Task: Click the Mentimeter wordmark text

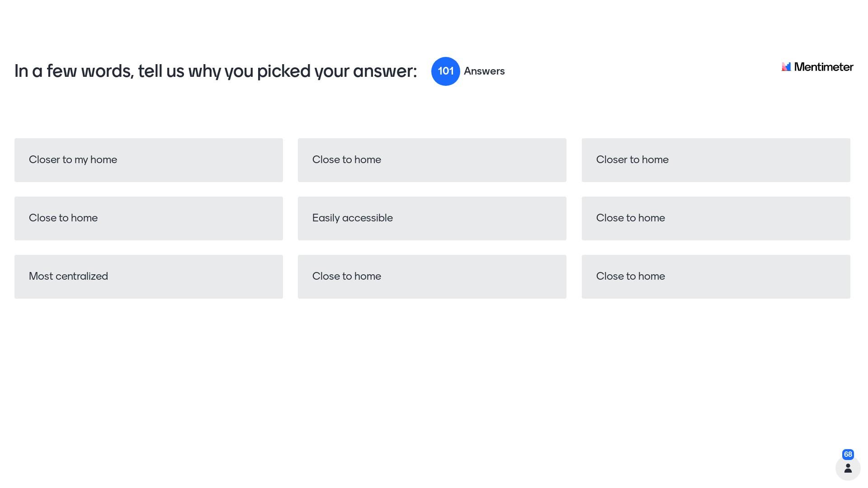Action: [823, 67]
